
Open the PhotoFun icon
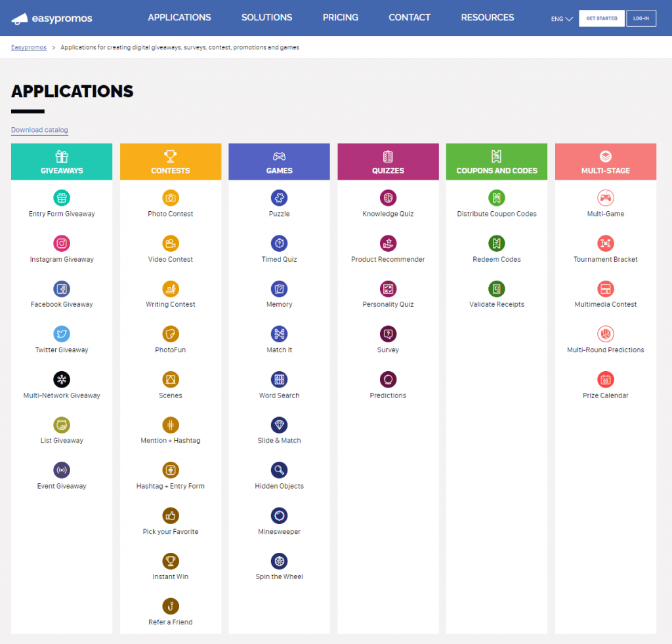171,334
